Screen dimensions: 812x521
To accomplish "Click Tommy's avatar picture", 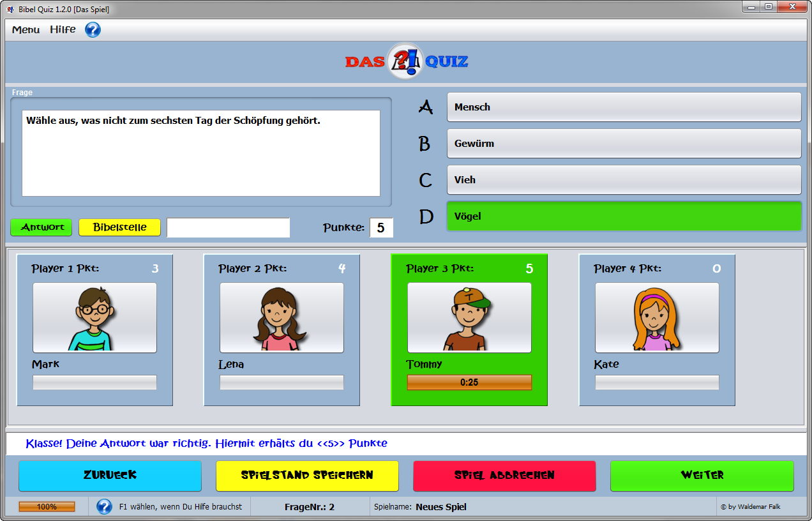I will [x=469, y=317].
